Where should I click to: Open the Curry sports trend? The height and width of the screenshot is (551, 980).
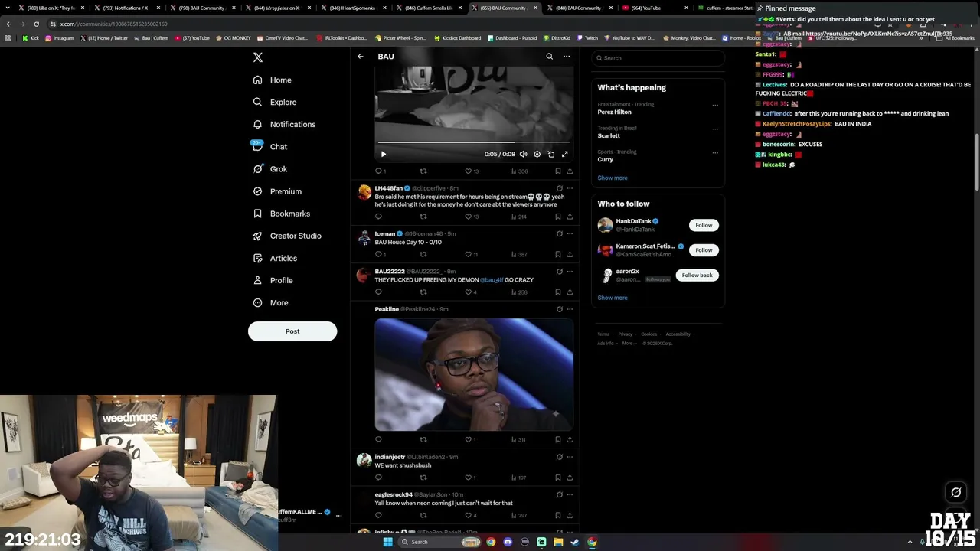pos(606,159)
